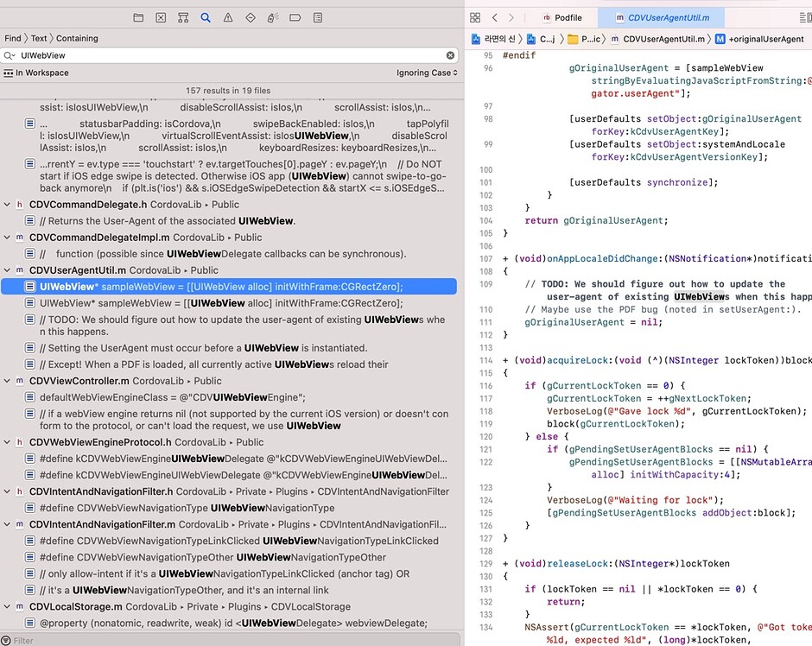812x646 pixels.
Task: Click 'return gOriginalUserAgent;' code line
Action: (x=596, y=220)
